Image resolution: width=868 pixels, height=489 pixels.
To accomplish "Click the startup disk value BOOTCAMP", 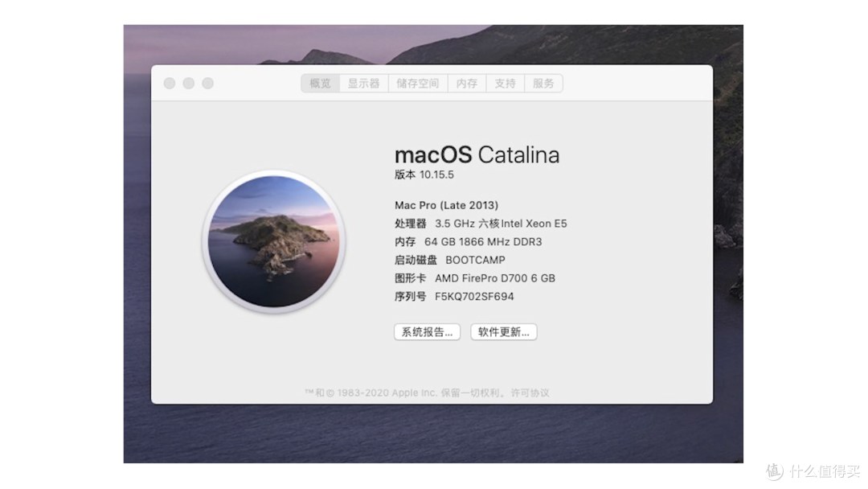I will click(476, 260).
